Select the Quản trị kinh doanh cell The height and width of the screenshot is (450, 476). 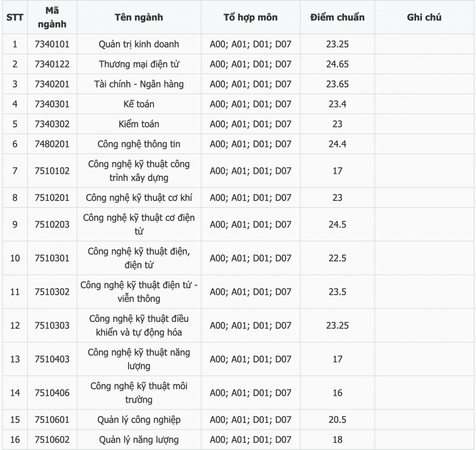[x=139, y=44]
